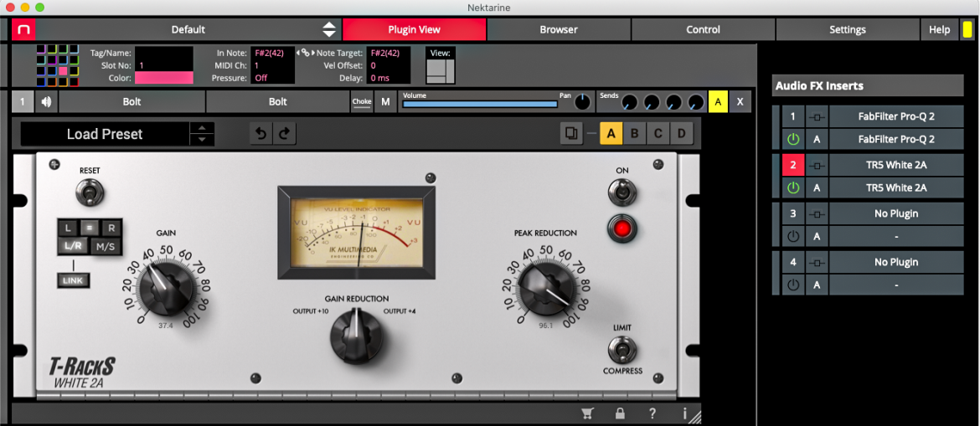Open the A selector for TR5 White 2A

817,188
